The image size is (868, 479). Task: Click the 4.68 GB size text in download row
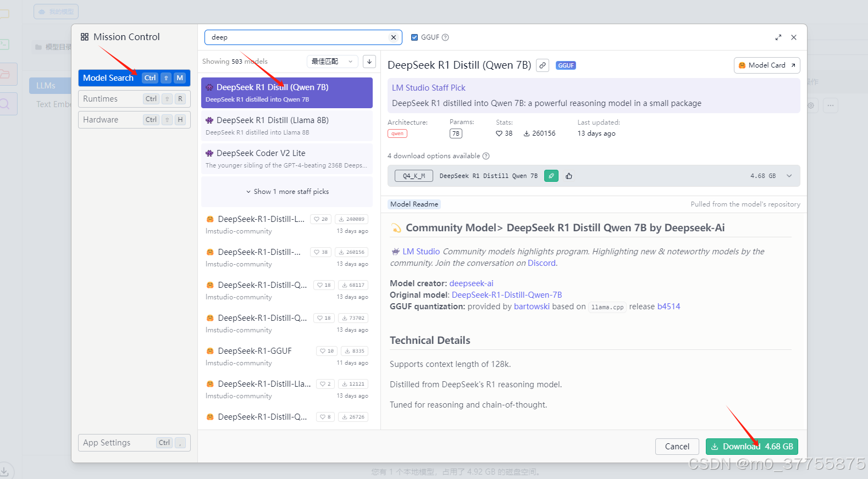pos(763,176)
